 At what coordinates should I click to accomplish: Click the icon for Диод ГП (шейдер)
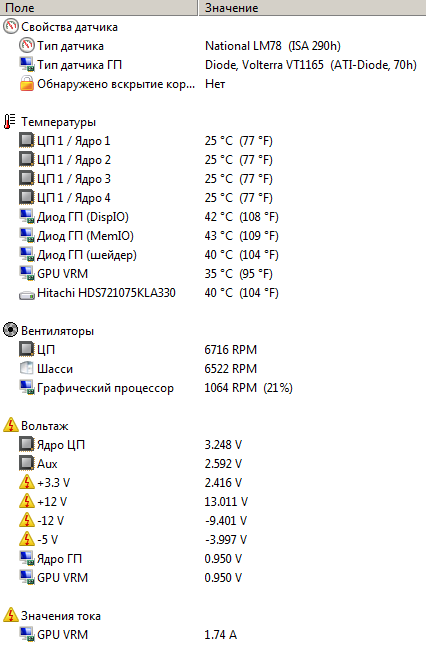coord(27,254)
